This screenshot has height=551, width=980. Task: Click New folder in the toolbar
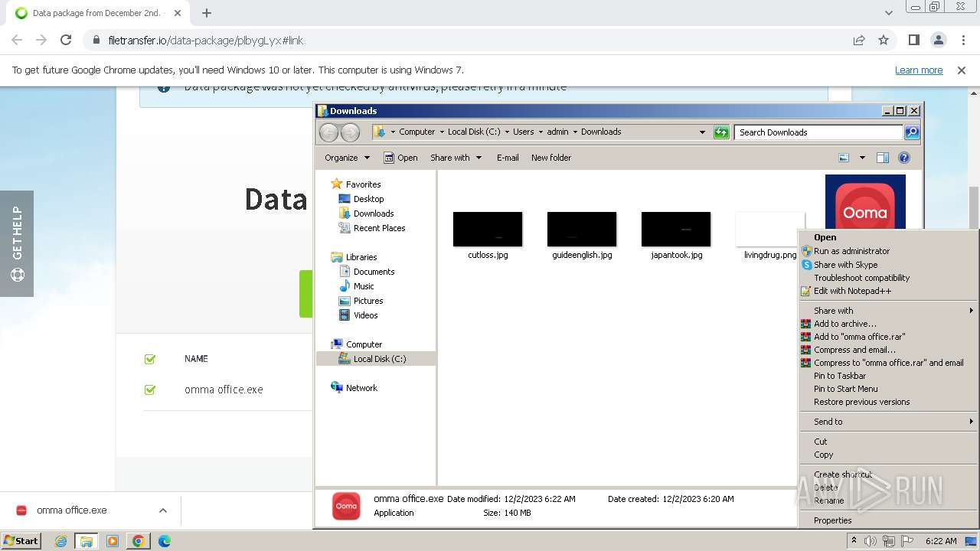[551, 158]
